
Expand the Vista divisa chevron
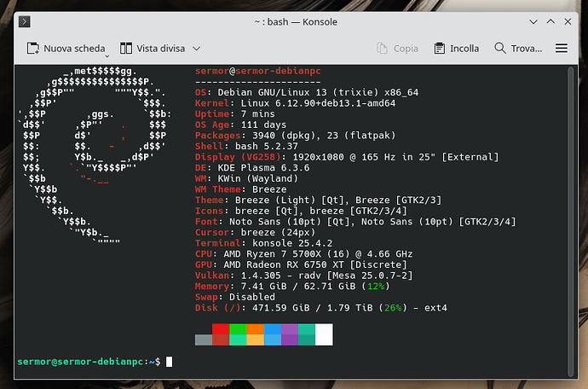pyautogui.click(x=197, y=49)
